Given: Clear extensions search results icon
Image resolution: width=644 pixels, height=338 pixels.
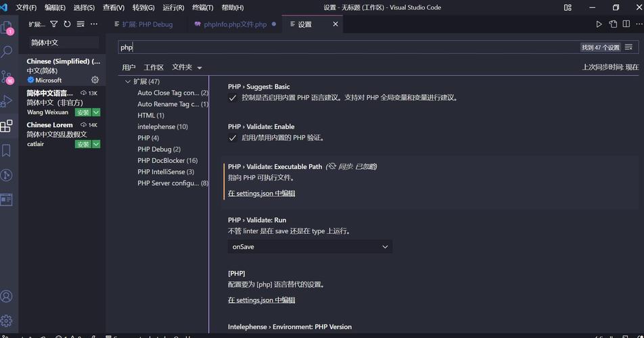Looking at the screenshot, I should point(80,24).
